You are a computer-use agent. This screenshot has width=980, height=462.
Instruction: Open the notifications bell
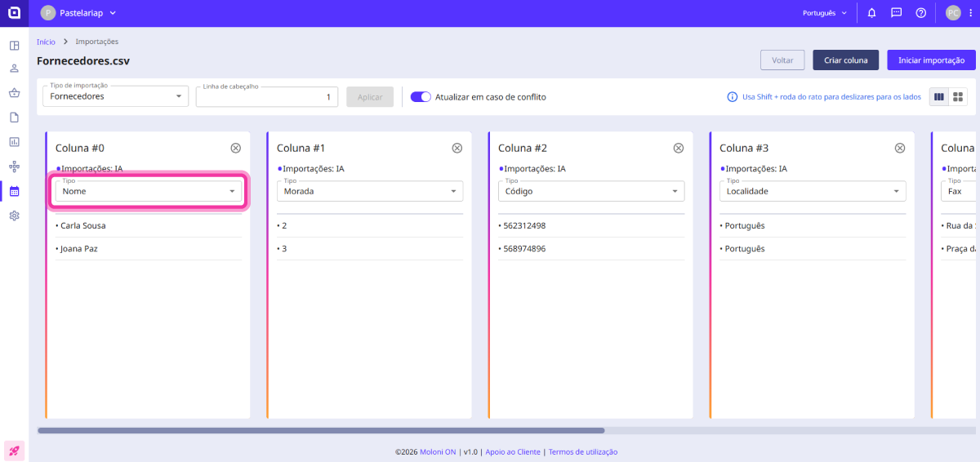(x=872, y=13)
